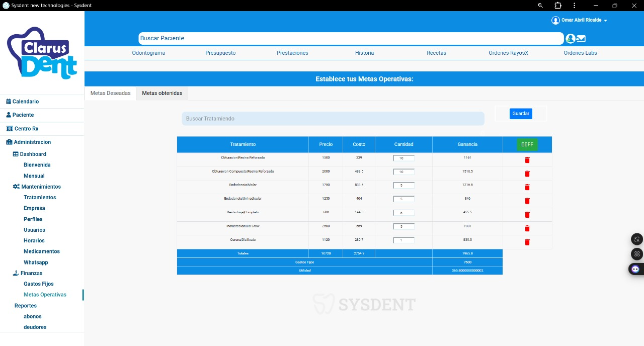Click the Guardar button
644x346 pixels.
(520, 114)
